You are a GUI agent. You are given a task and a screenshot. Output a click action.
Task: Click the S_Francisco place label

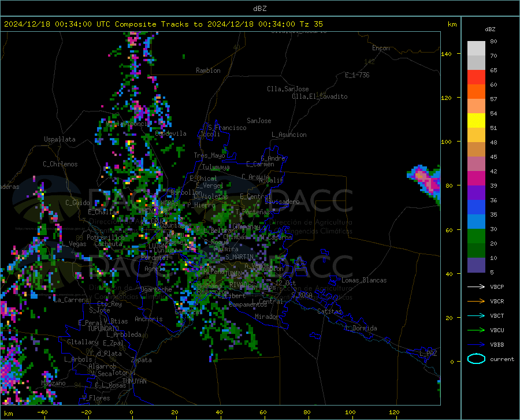click(x=227, y=128)
